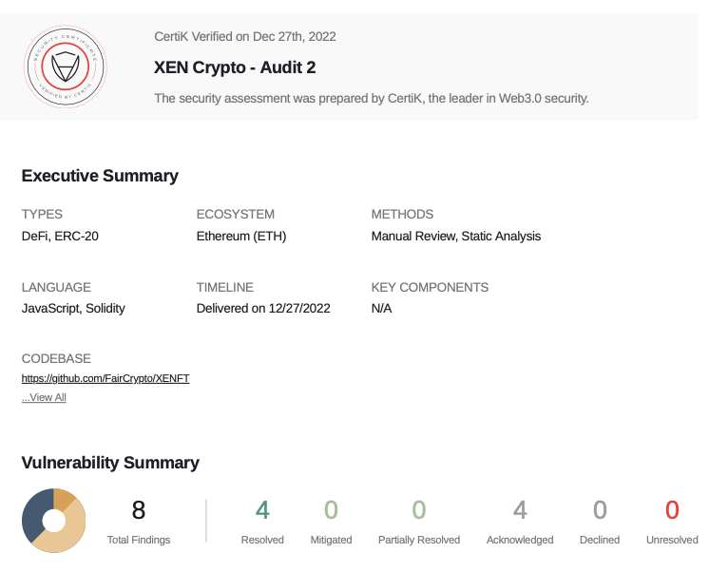The image size is (728, 572).
Task: Click the Unresolved findings count
Action: 672,510
